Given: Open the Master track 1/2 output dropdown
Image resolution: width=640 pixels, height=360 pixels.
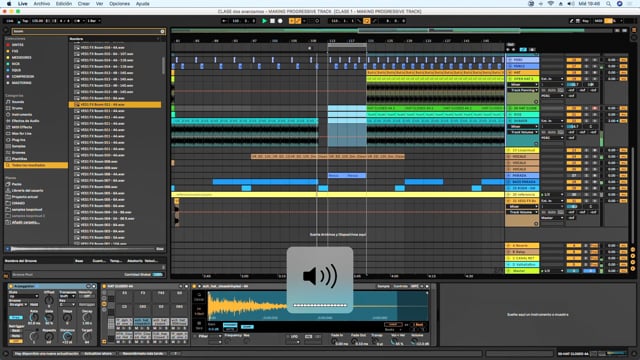Looking at the screenshot, I should 552,271.
